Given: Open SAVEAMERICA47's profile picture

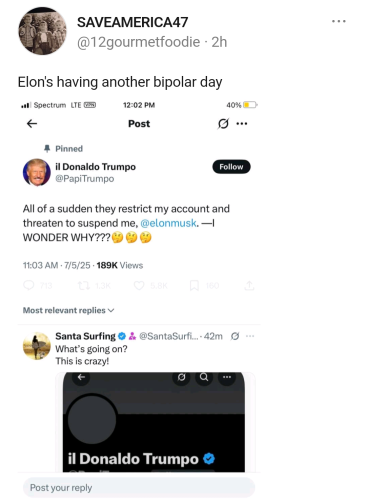Looking at the screenshot, I should tap(42, 31).
